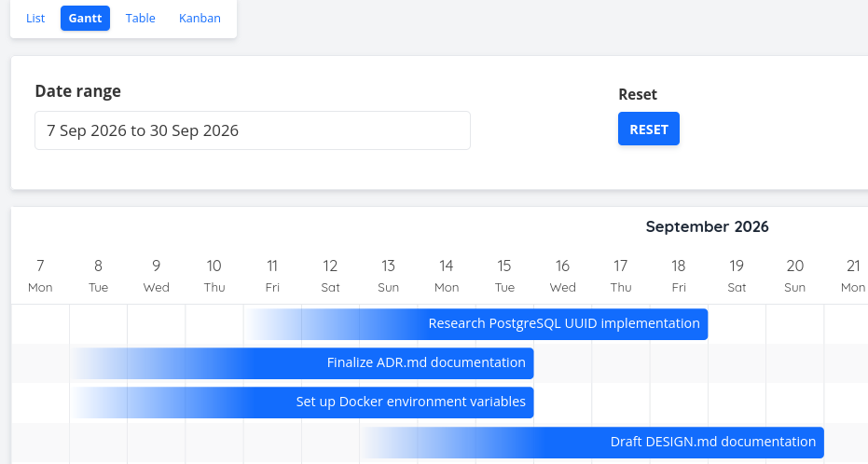Viewport: 868px width, 464px height.
Task: Click the 10 Thu date header
Action: click(x=214, y=276)
